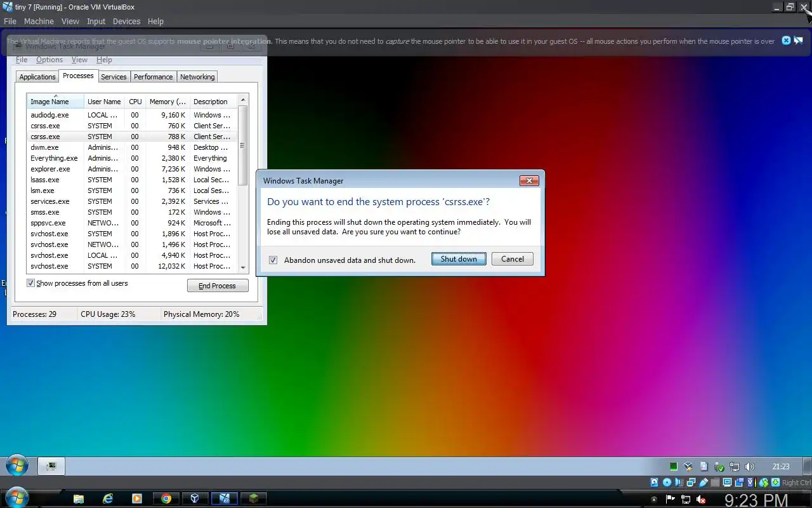Open the VirtualBox File menu
812x508 pixels.
point(10,21)
